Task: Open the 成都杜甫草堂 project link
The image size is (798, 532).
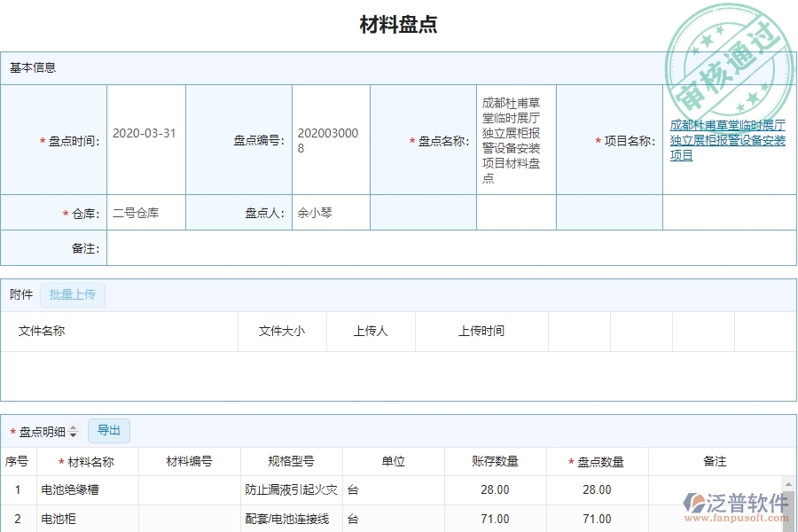Action: click(x=729, y=139)
